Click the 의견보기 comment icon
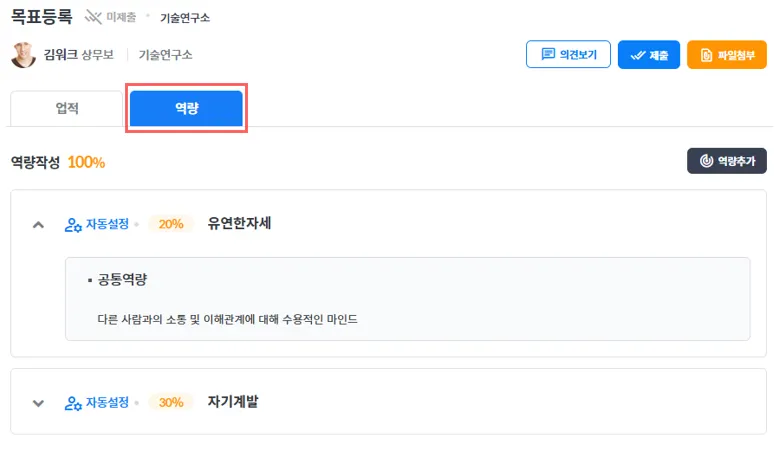Viewport: 777px width, 475px height. coord(547,54)
